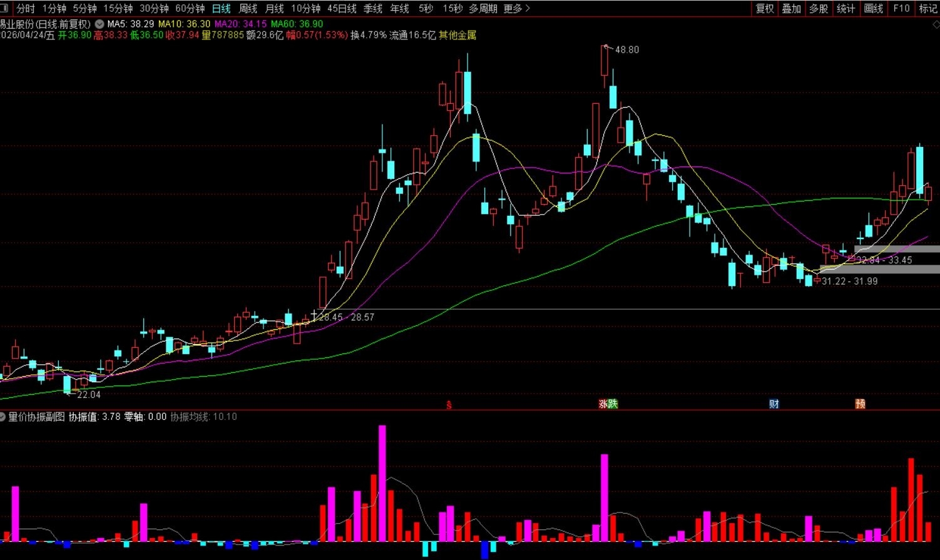Viewport: 940px width, 560px height.
Task: Click the 预 forecast marker
Action: 861,404
